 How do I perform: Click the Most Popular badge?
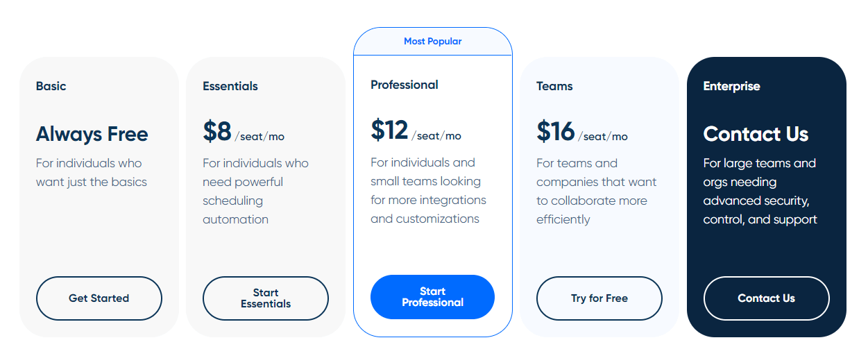point(432,41)
